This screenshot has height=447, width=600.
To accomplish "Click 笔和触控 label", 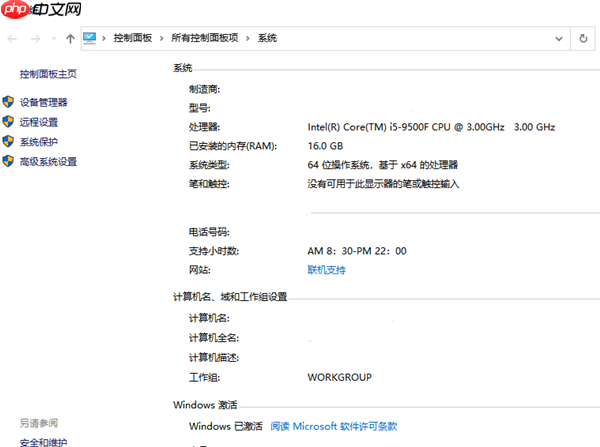I will (209, 184).
